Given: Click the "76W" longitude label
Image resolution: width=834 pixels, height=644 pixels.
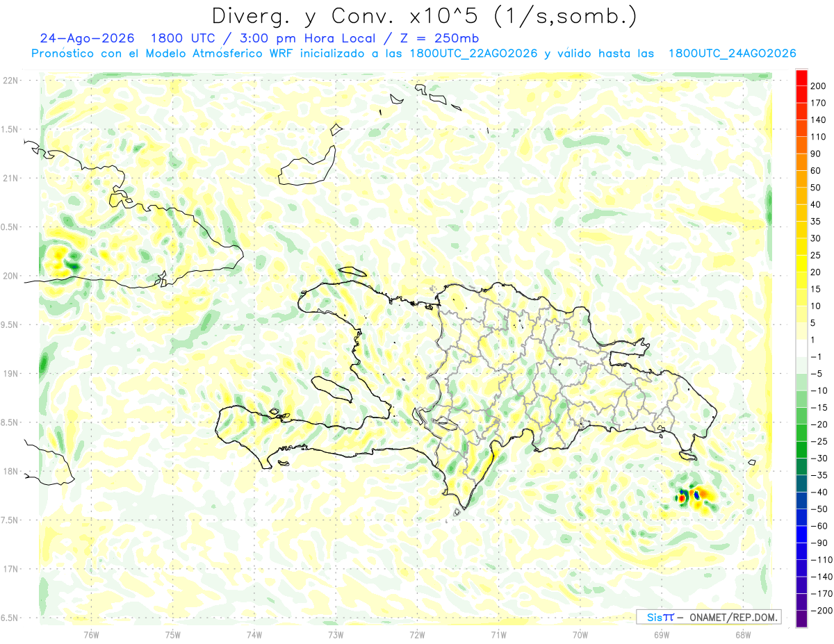Looking at the screenshot, I should click(x=91, y=634).
